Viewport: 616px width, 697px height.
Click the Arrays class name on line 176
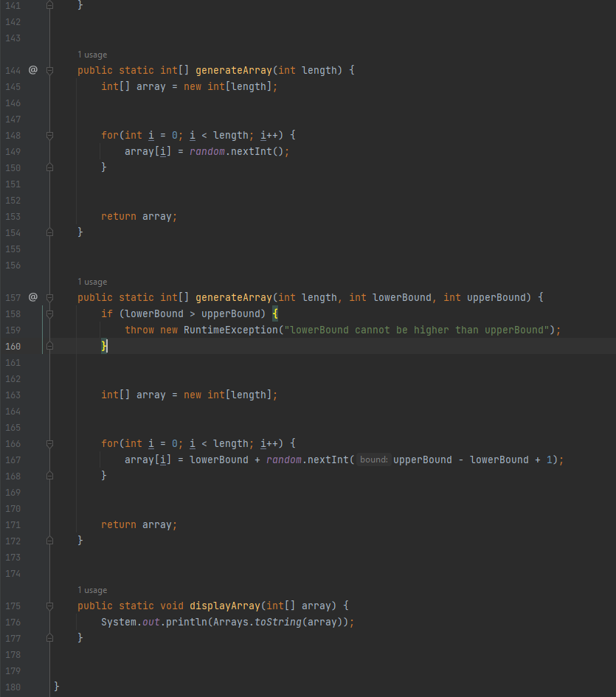[x=231, y=622]
